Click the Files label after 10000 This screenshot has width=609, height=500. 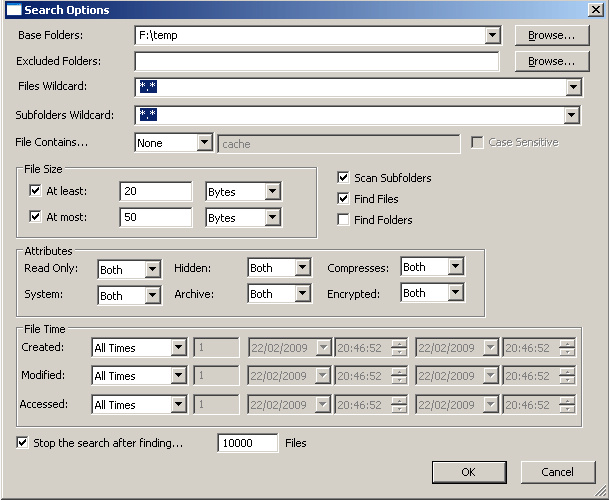pyautogui.click(x=296, y=443)
